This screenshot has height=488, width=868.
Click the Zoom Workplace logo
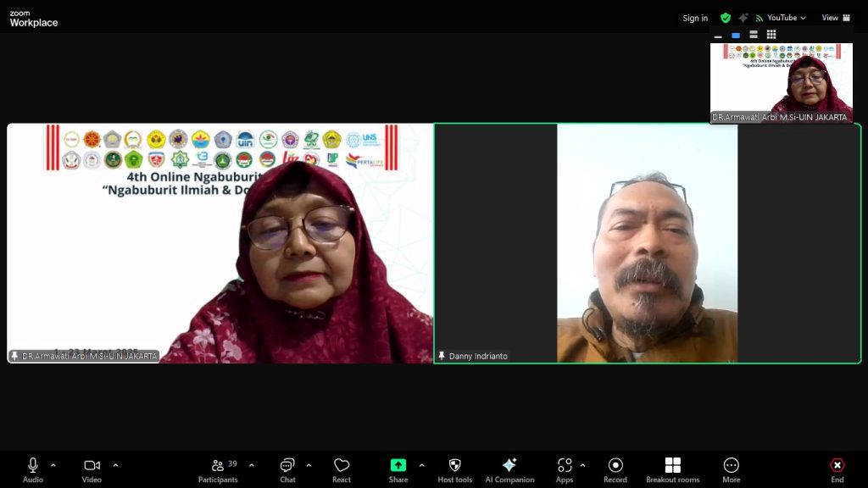coord(33,19)
